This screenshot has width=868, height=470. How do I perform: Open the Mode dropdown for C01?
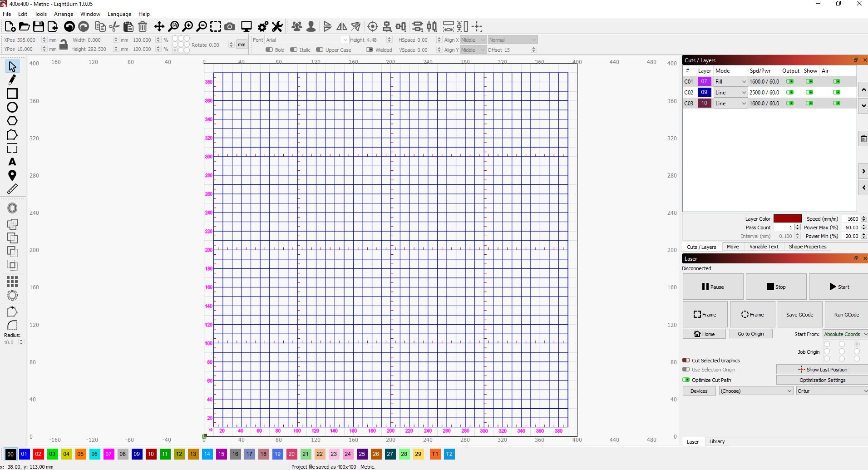click(730, 81)
